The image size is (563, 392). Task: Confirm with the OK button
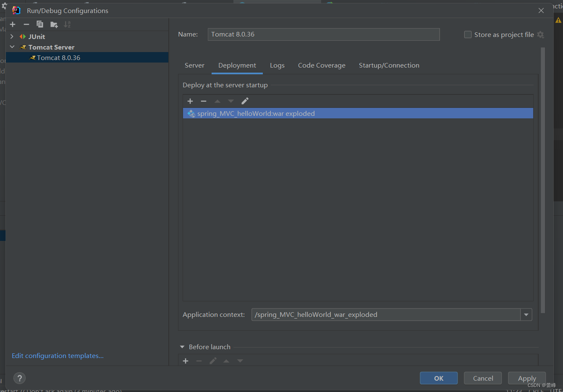pos(439,378)
